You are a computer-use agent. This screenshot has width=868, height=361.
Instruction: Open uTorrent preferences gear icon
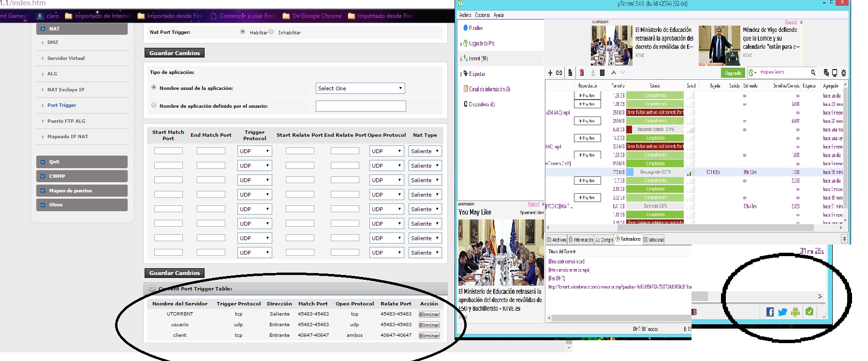[844, 73]
